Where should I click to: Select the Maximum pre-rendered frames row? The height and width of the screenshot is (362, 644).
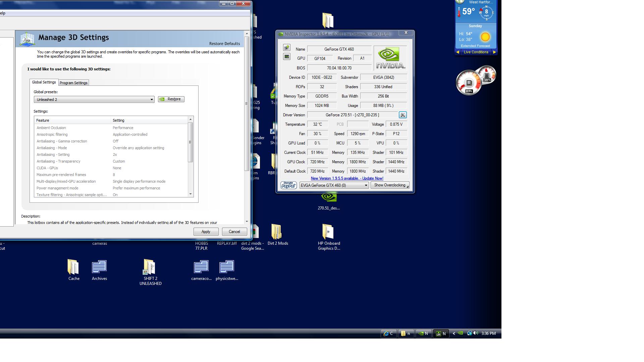coord(111,175)
